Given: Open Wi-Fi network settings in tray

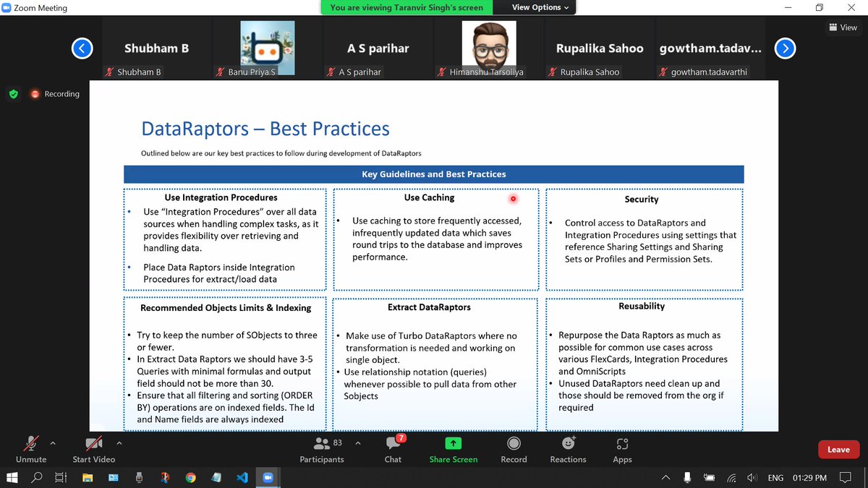Looking at the screenshot, I should 731,478.
